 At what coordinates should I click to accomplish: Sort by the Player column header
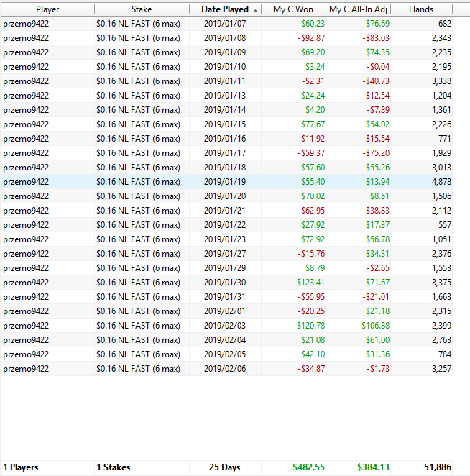pos(47,9)
